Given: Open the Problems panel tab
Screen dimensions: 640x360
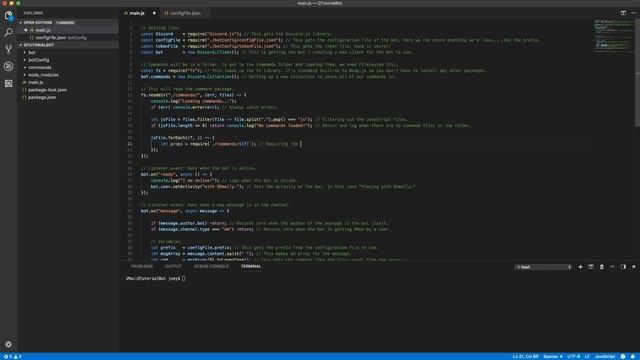Looking at the screenshot, I should click(x=142, y=266).
